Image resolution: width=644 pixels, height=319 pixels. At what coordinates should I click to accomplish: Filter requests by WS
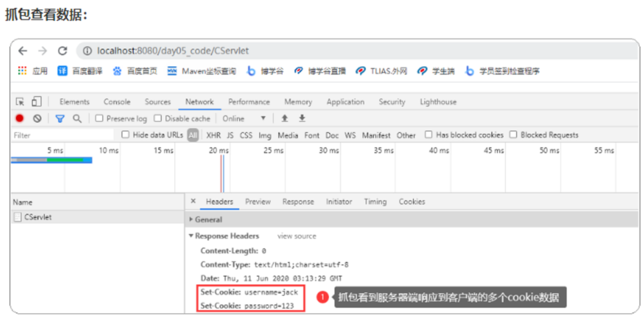tap(351, 135)
